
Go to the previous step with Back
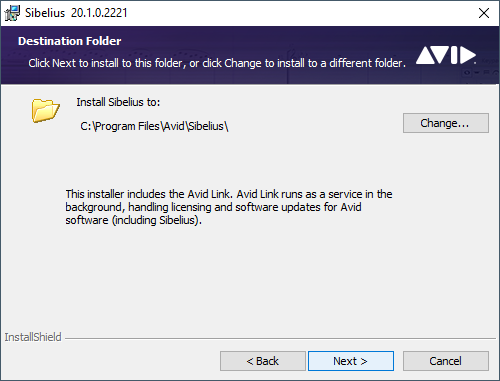(x=263, y=361)
